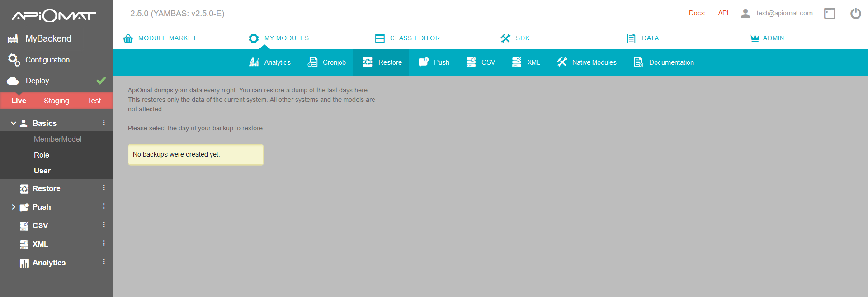Click XML module icon in sidebar
Image resolution: width=868 pixels, height=297 pixels.
coord(24,244)
